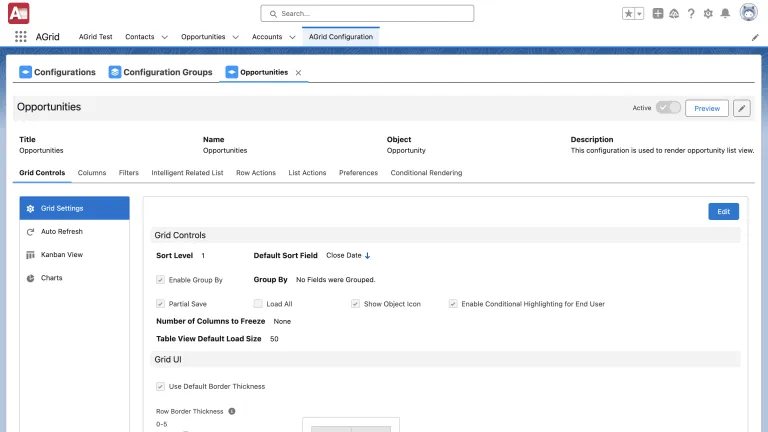This screenshot has height=432, width=768.
Task: Open the Setup gear icon
Action: 708,14
